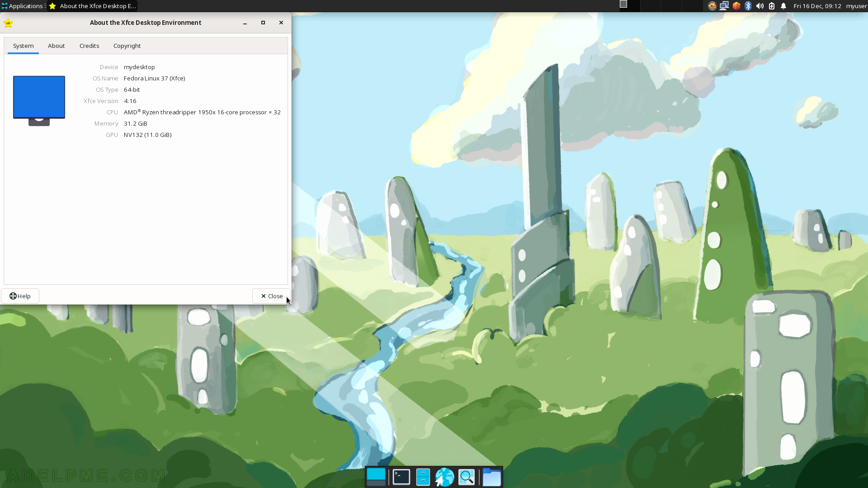Open the Credits tab
868x488 pixels.
pyautogui.click(x=89, y=46)
